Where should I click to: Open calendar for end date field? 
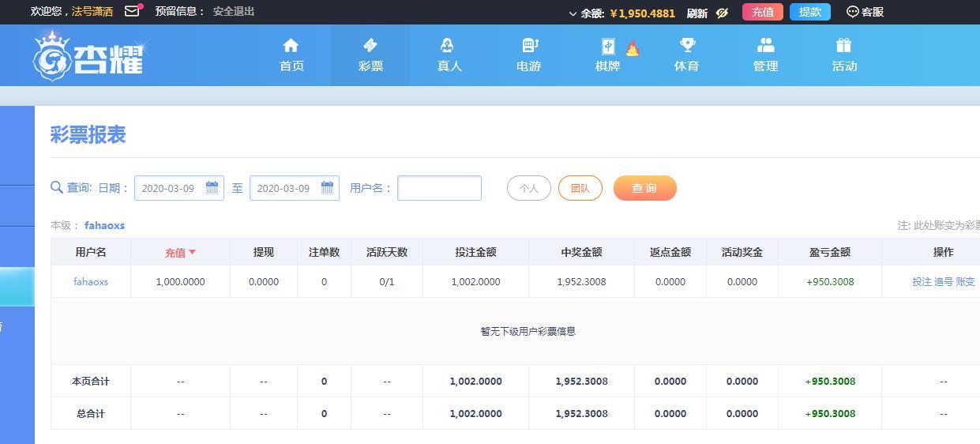pyautogui.click(x=327, y=188)
